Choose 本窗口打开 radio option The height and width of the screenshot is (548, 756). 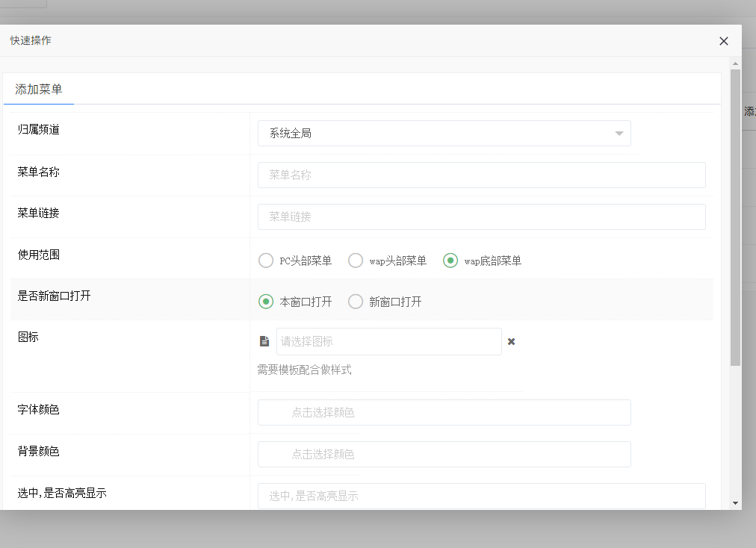coord(266,302)
